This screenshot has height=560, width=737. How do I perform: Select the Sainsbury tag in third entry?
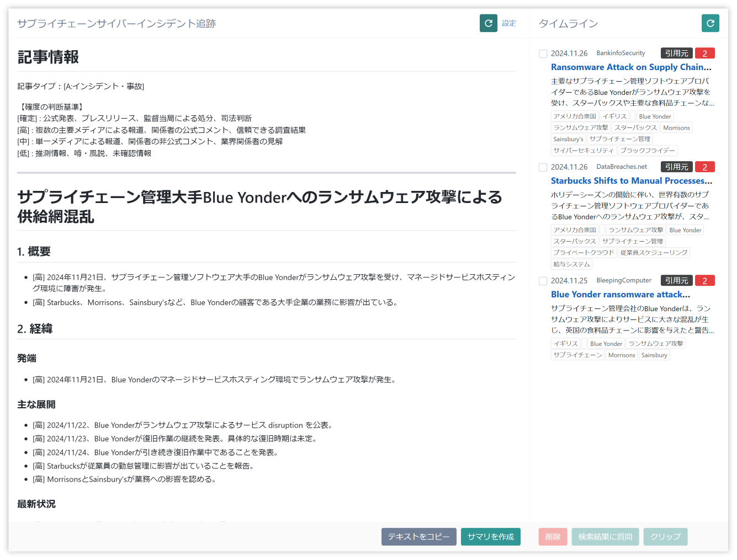tap(654, 355)
